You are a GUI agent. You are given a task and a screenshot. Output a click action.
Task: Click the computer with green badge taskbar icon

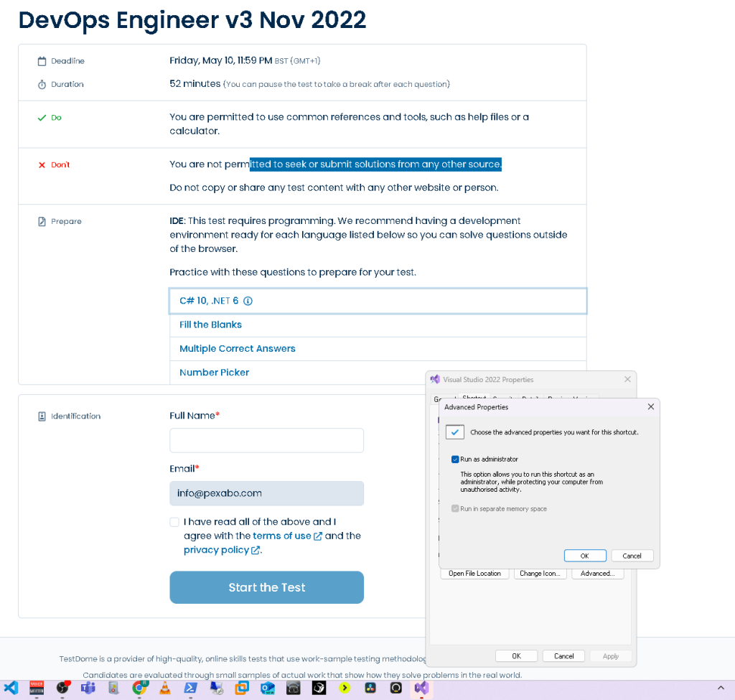(x=216, y=688)
